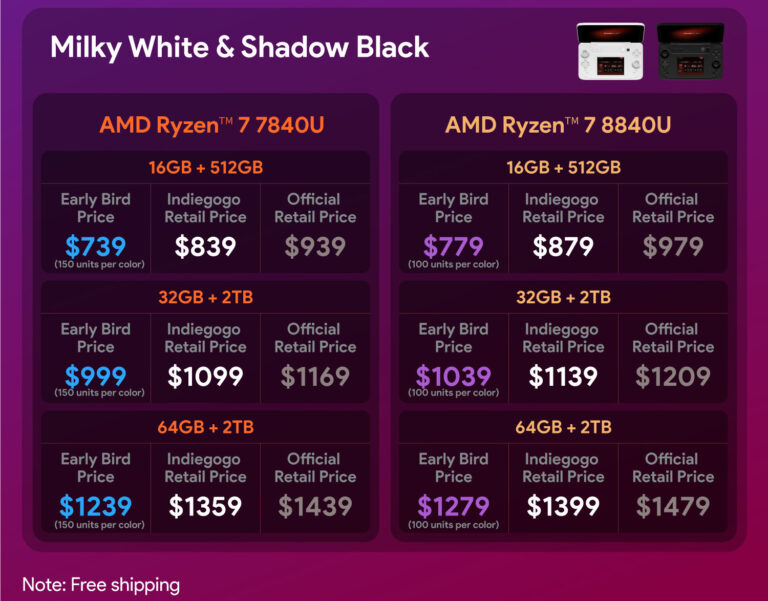Click the $1479 Official Retail price
768x601 pixels.
673,506
